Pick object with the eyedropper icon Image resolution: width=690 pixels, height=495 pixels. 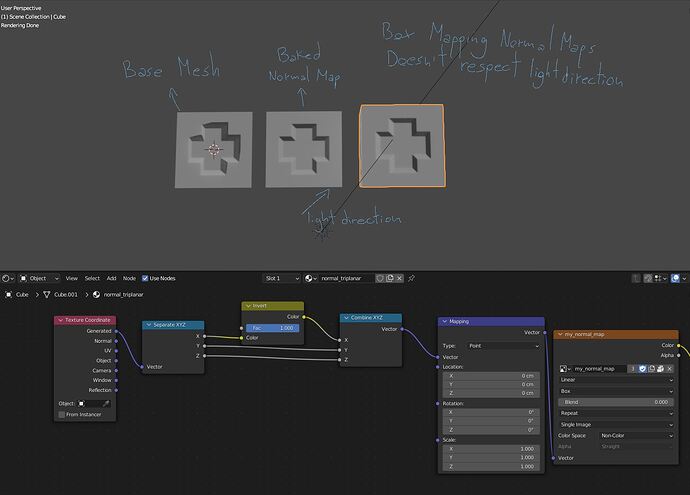click(x=106, y=403)
